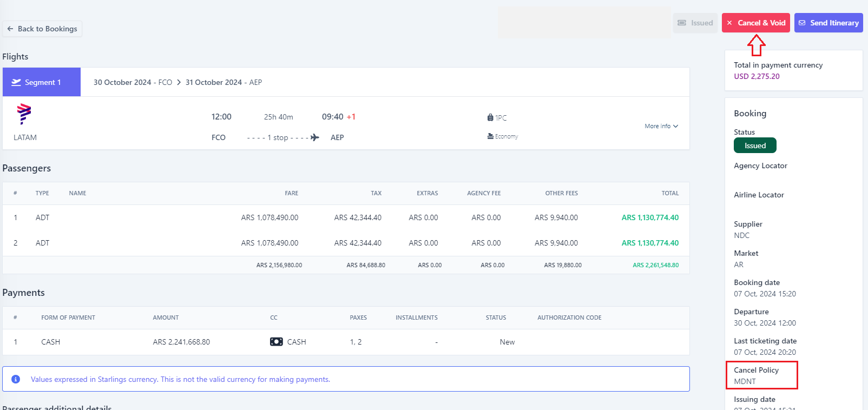Select the Segment 1 tab

[42, 82]
